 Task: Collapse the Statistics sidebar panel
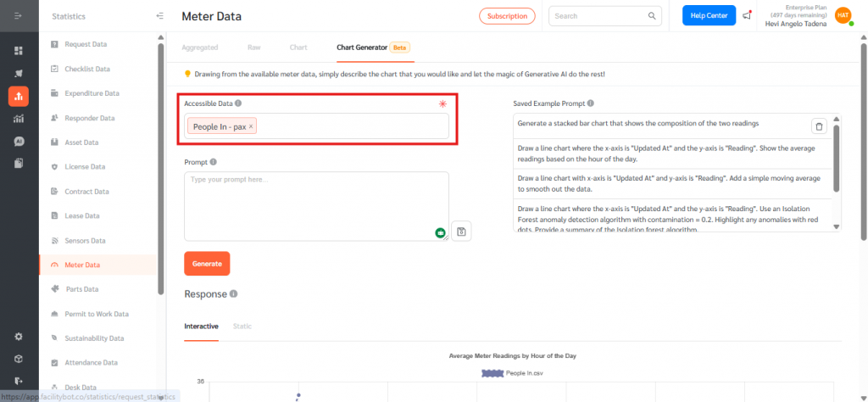click(160, 16)
